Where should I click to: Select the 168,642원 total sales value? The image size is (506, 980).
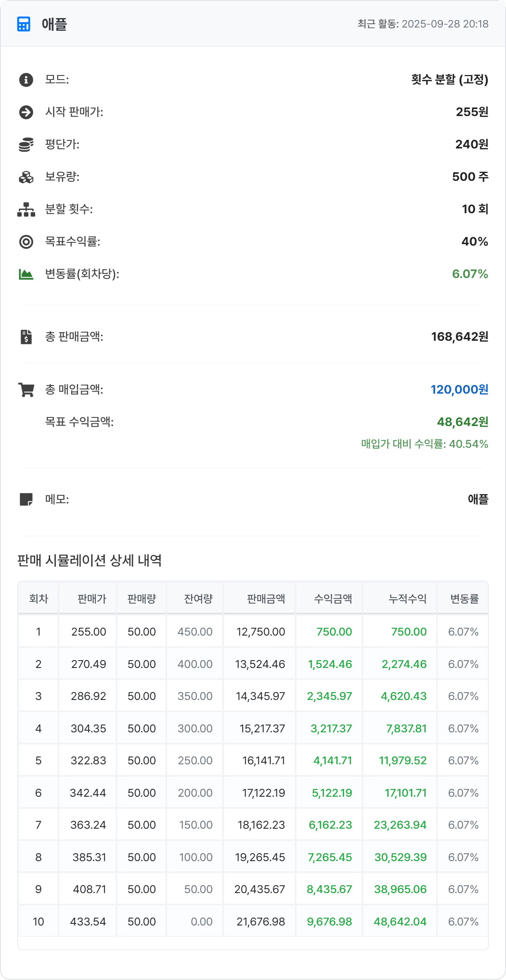(459, 337)
